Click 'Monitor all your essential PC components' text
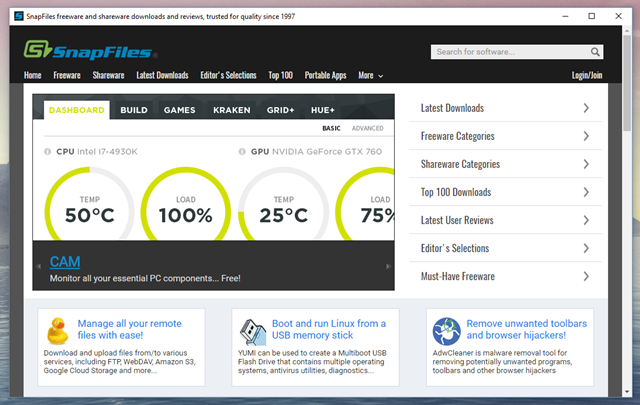Screen dimensions: 640x405 [145, 278]
